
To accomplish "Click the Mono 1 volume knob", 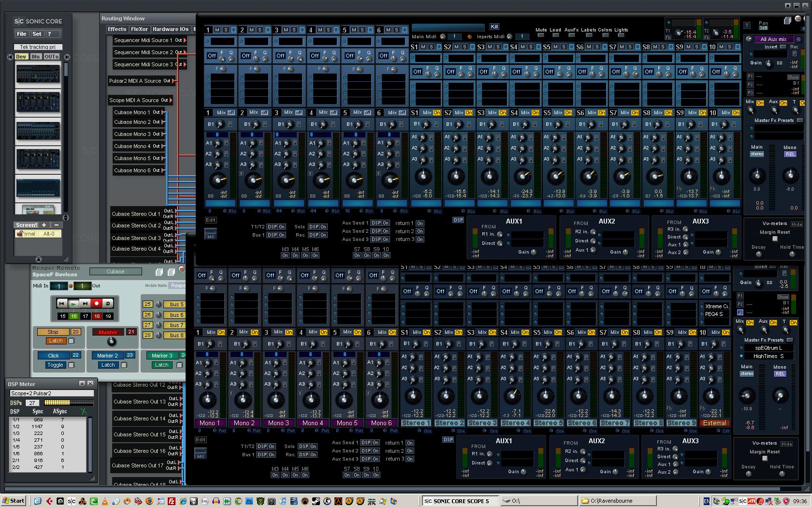I will click(x=208, y=400).
